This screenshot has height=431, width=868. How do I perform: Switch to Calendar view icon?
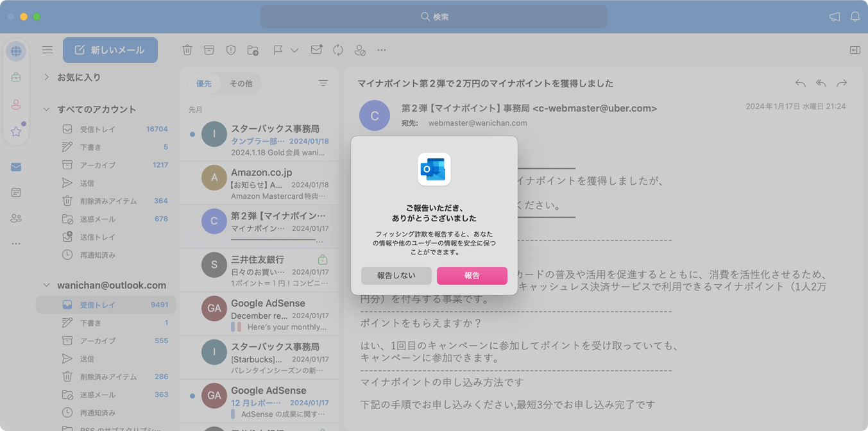[16, 192]
